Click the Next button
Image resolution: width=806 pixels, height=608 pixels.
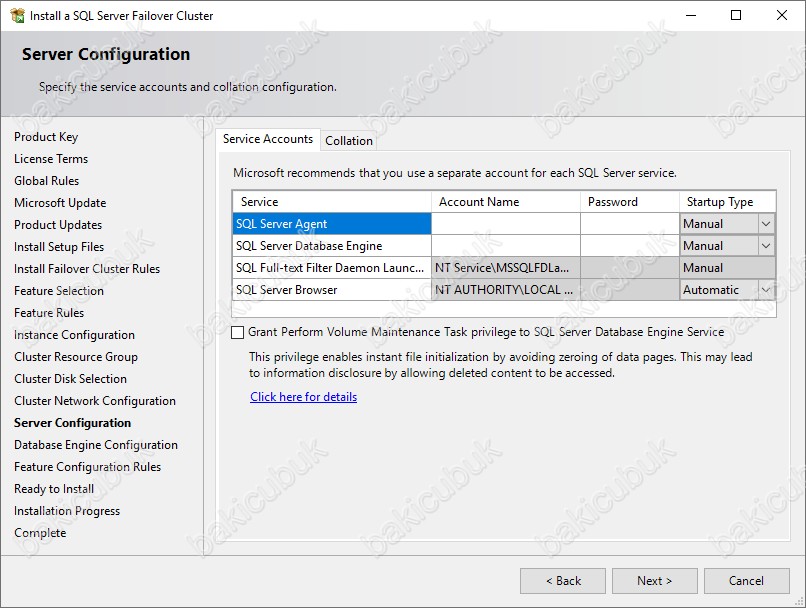tap(654, 581)
